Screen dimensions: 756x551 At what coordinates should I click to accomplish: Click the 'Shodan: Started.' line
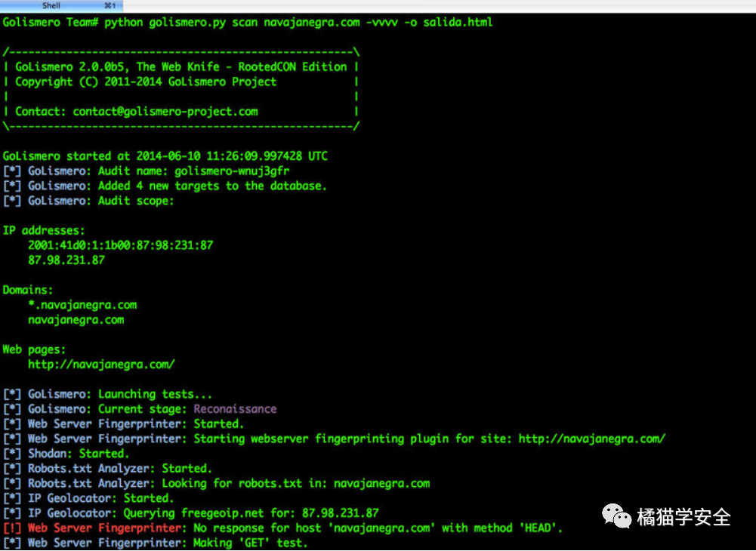click(66, 454)
